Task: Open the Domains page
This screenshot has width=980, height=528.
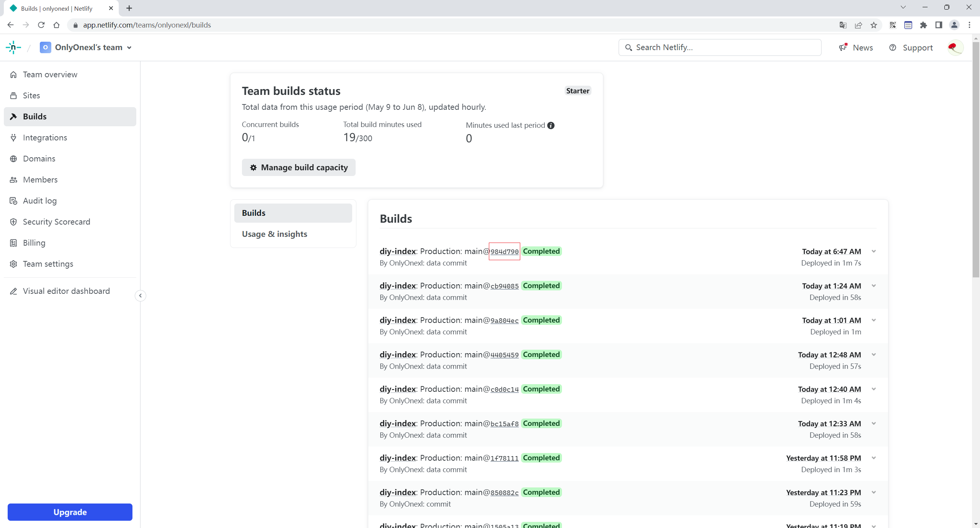Action: 70,159
